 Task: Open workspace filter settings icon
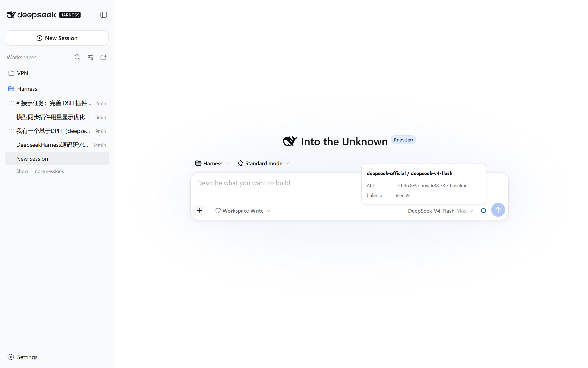point(91,57)
